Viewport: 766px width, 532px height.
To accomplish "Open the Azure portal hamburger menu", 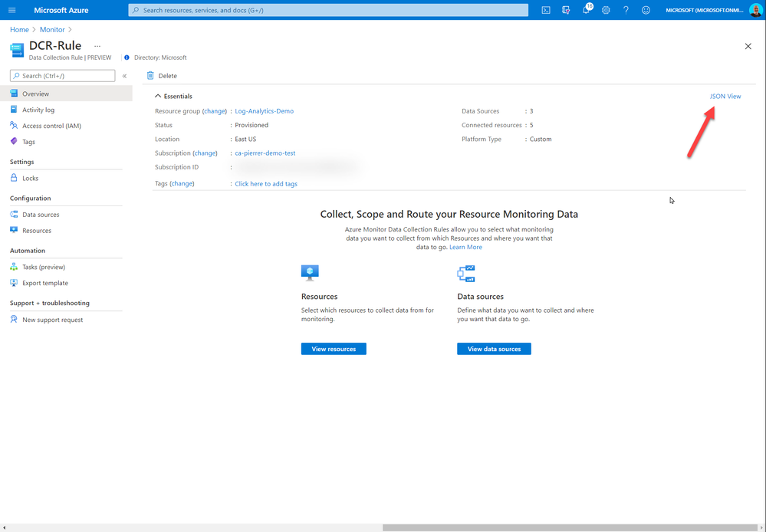I will pos(12,10).
